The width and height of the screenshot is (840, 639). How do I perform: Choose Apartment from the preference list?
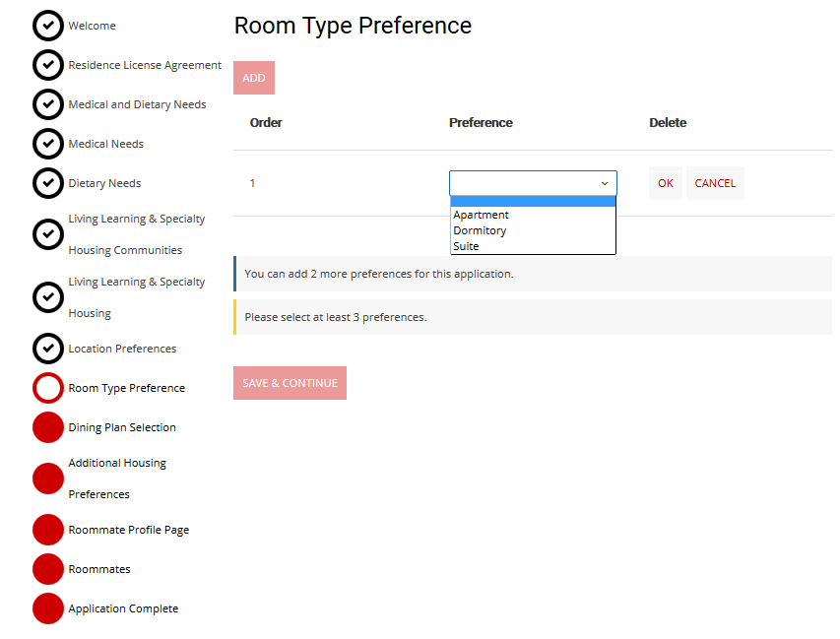(482, 215)
